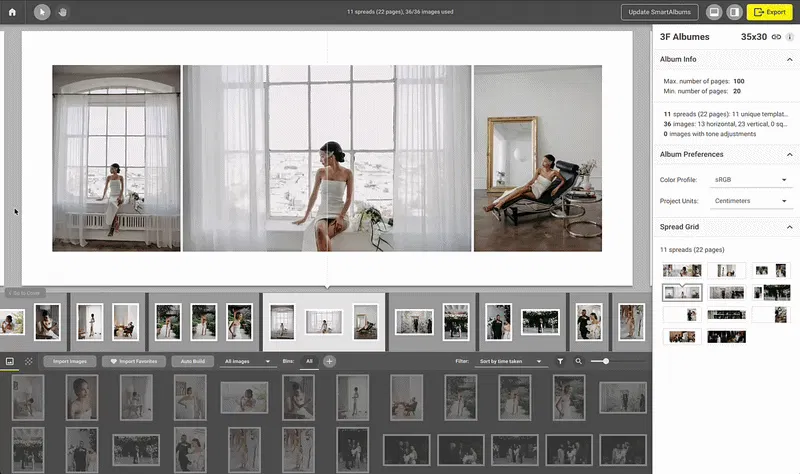
Task: Open the Color Profile sRGB dropdown
Action: pos(752,180)
